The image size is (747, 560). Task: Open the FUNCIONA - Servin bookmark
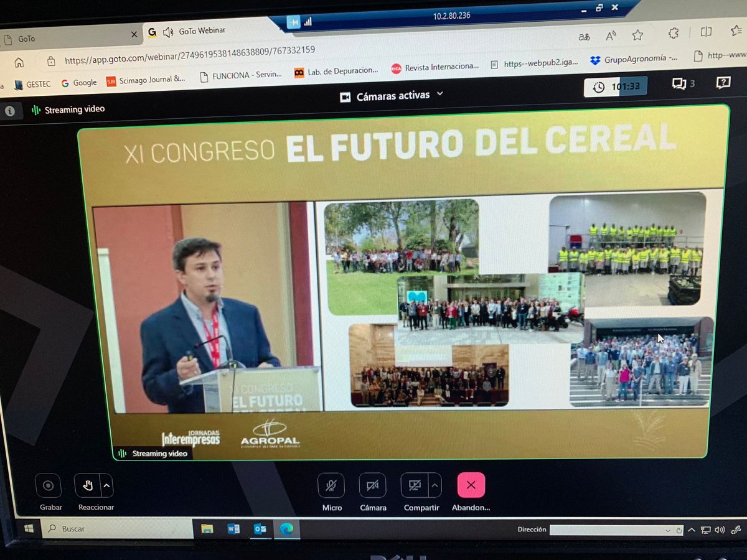241,75
